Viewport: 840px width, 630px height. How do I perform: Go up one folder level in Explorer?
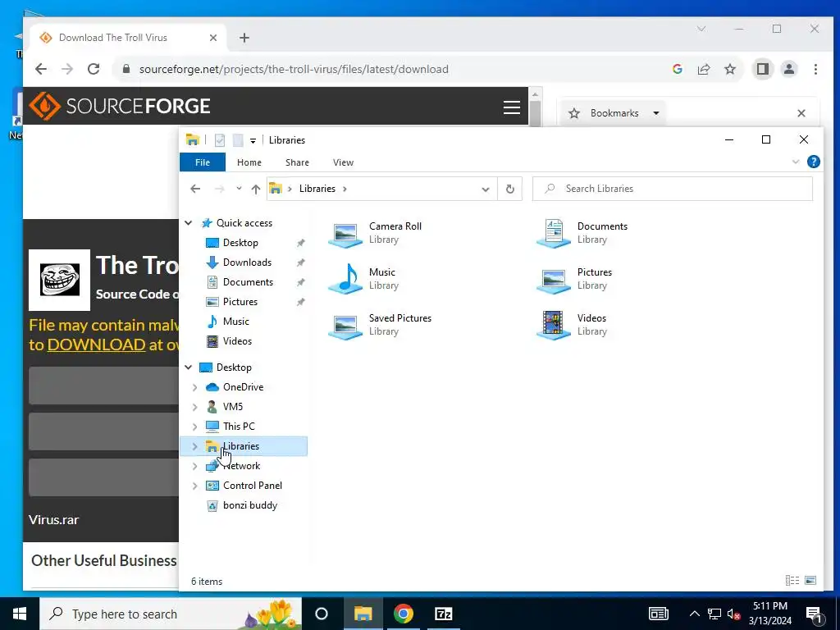[256, 189]
